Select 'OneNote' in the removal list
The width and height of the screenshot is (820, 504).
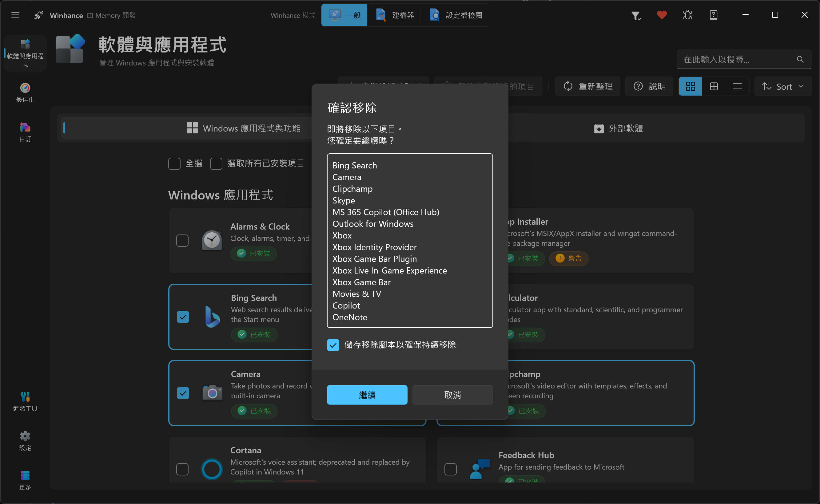350,317
